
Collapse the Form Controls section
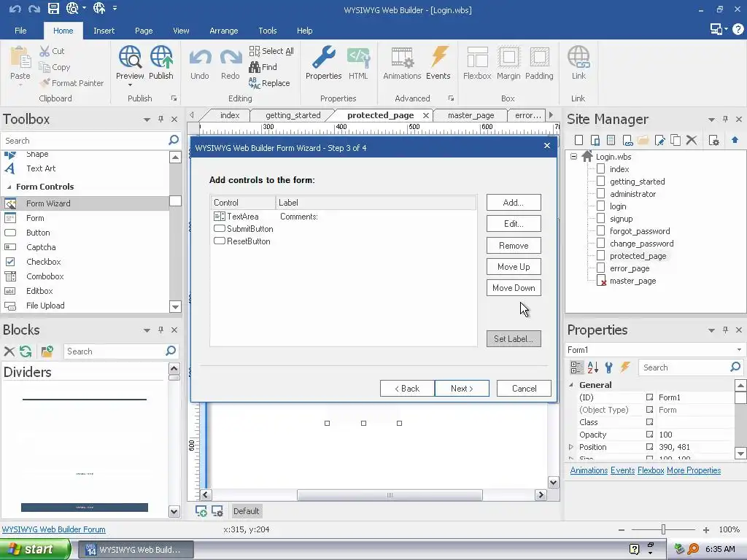[9, 187]
